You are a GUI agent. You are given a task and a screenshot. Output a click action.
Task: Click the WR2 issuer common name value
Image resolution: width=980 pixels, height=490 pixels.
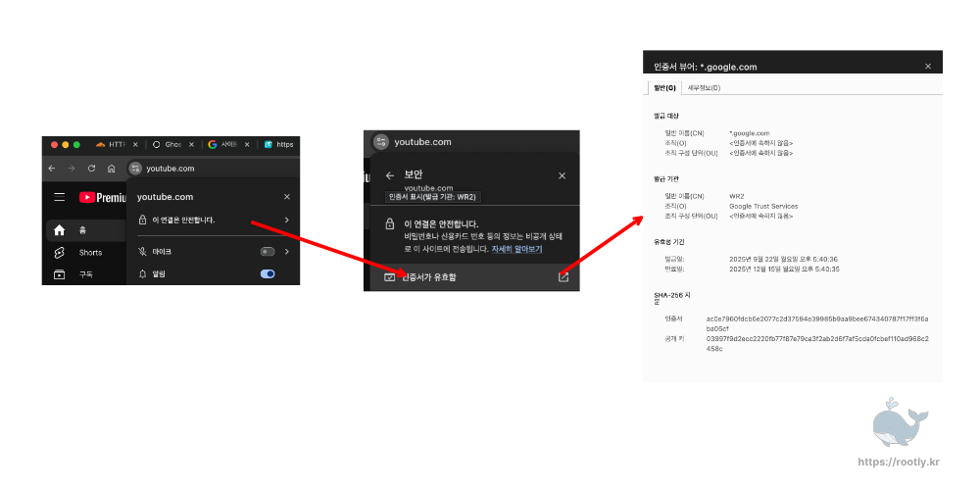click(x=737, y=196)
